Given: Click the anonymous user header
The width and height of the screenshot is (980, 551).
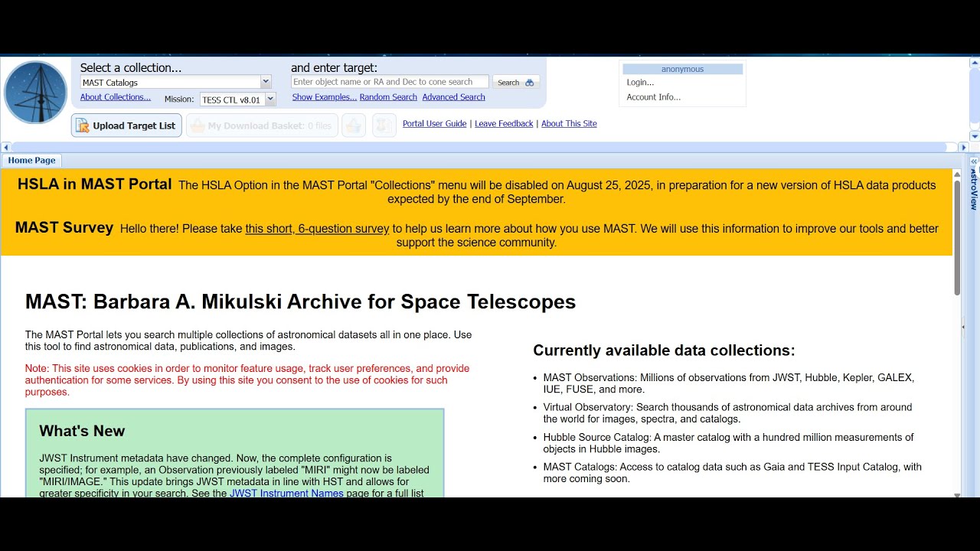Looking at the screenshot, I should pos(683,69).
